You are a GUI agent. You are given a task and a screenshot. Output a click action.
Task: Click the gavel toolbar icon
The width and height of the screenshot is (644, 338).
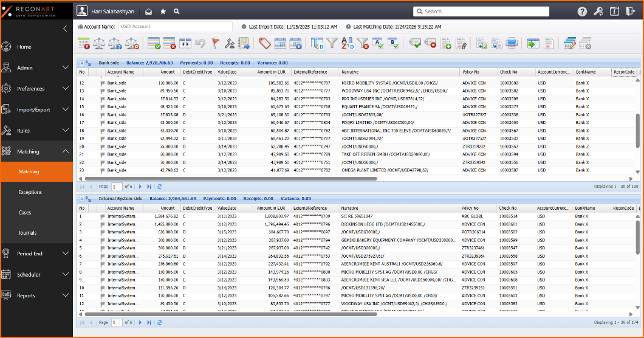230,43
